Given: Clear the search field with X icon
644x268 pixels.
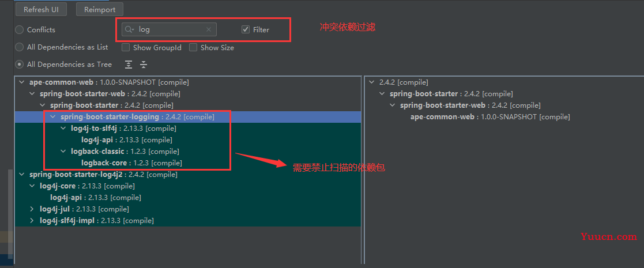Looking at the screenshot, I should [209, 29].
